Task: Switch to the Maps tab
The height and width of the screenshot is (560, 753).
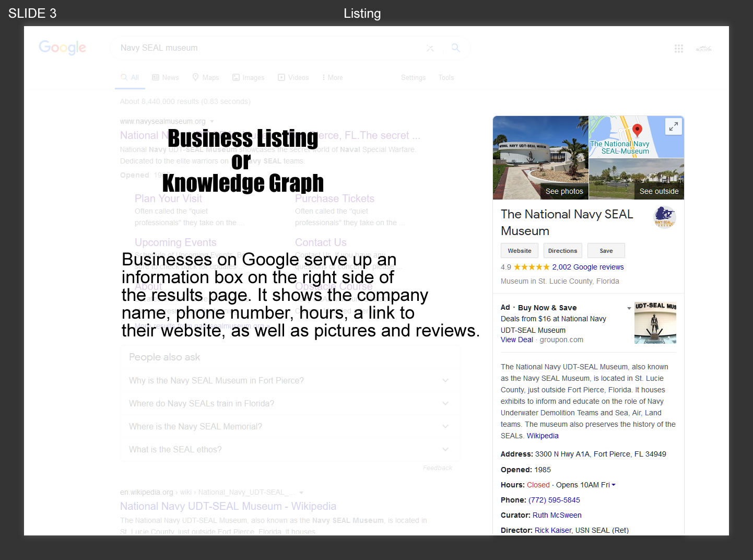Action: tap(206, 77)
